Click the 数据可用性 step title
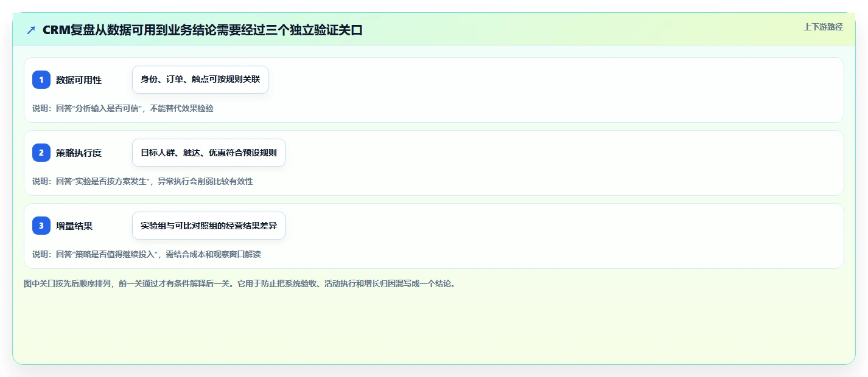The width and height of the screenshot is (868, 377). point(79,80)
